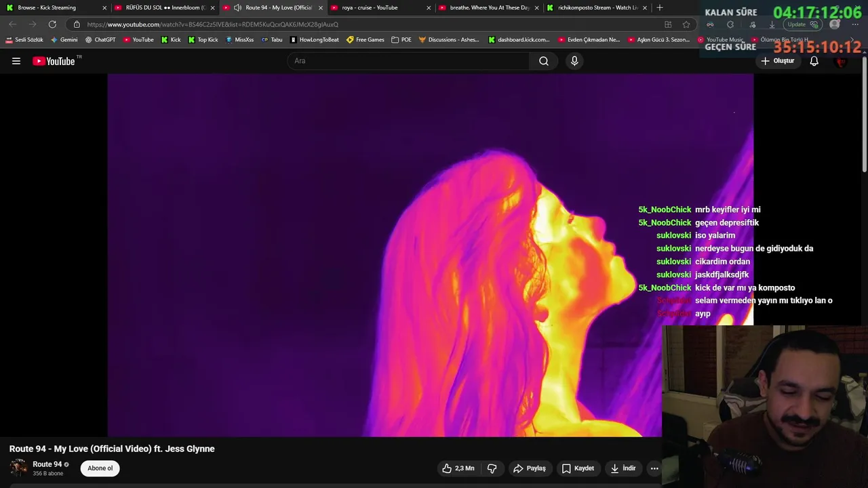Open the YouTube account avatar menu
The image size is (868, 488).
(842, 61)
